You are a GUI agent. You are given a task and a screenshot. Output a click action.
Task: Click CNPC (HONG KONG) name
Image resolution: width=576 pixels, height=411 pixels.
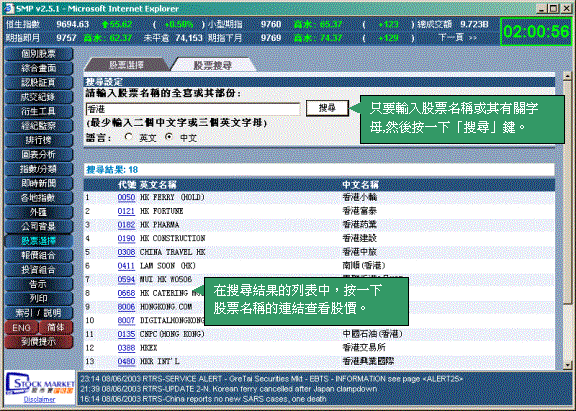[172, 334]
